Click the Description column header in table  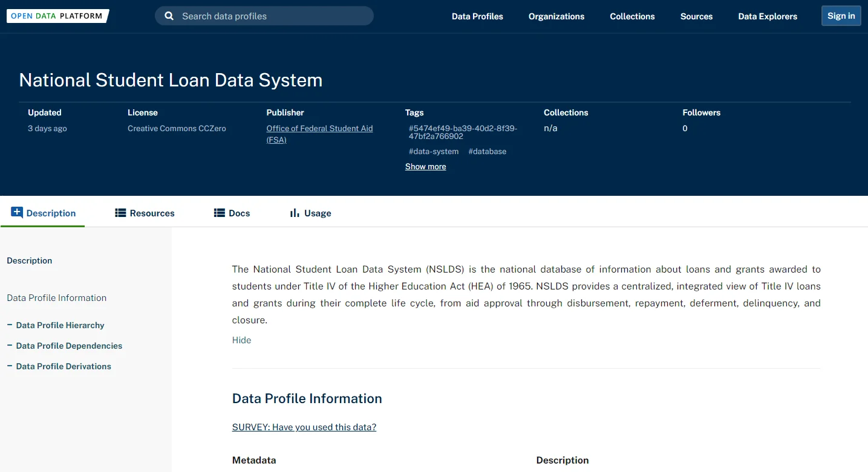coord(563,461)
